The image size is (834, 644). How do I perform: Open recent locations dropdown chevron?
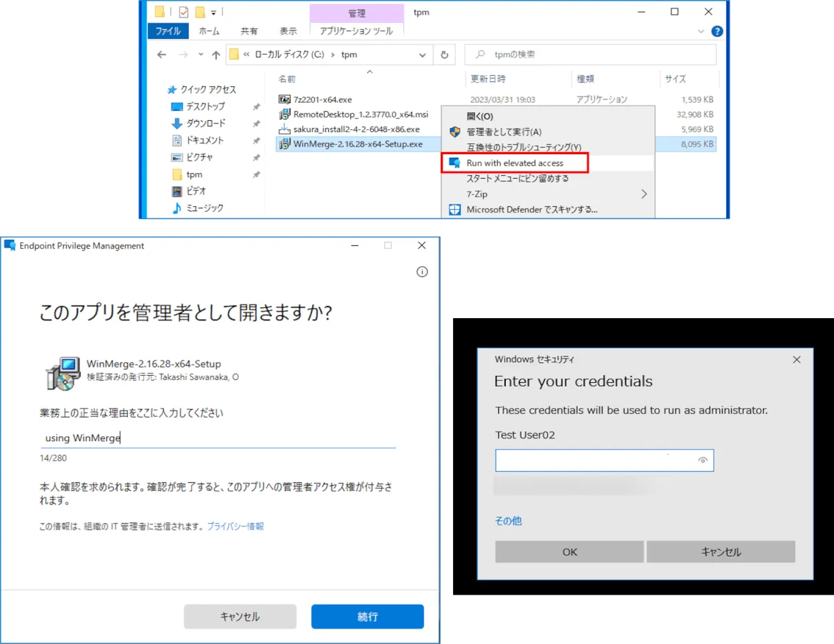[201, 55]
